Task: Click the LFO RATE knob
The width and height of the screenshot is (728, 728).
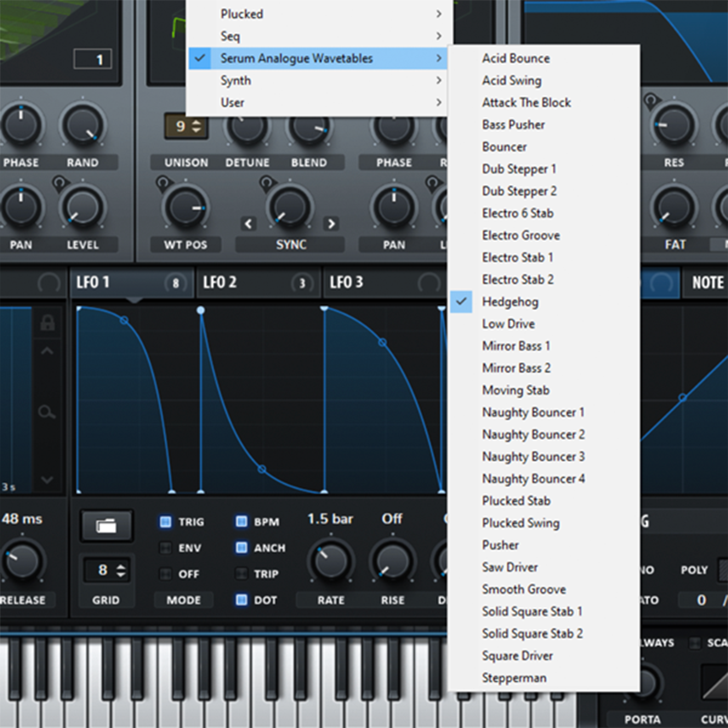Action: pos(331,561)
